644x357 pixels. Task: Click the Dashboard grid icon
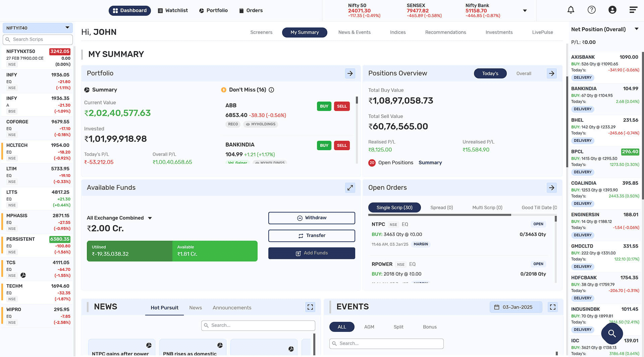[x=115, y=11]
